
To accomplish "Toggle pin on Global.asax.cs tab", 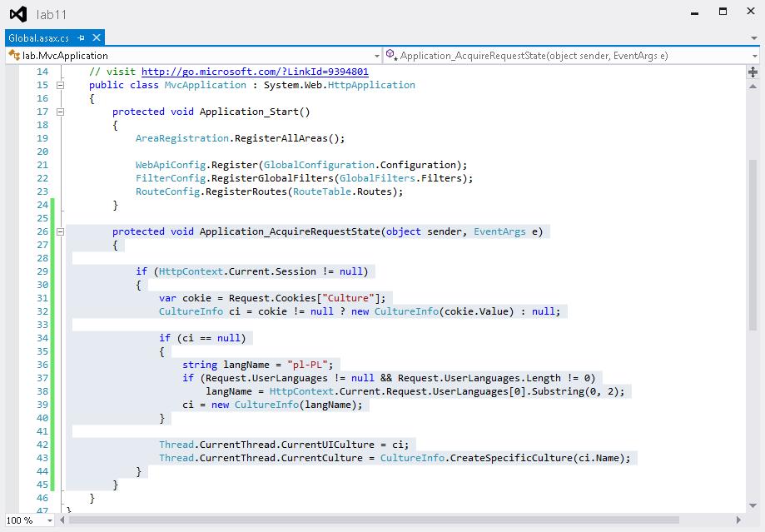I will tap(81, 37).
